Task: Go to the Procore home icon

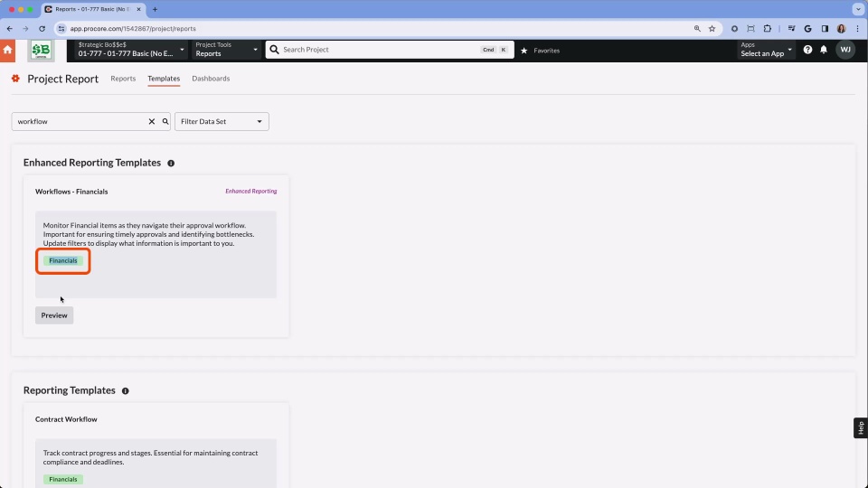Action: coord(8,51)
